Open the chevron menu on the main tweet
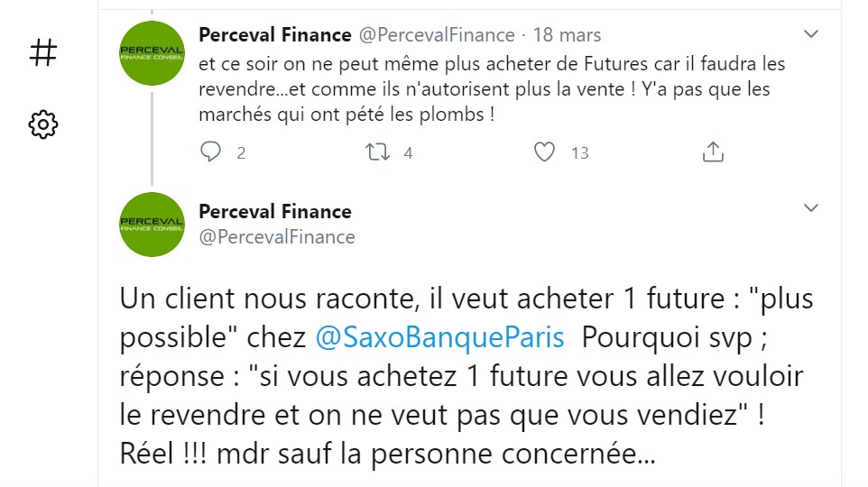This screenshot has width=868, height=487. (x=810, y=208)
